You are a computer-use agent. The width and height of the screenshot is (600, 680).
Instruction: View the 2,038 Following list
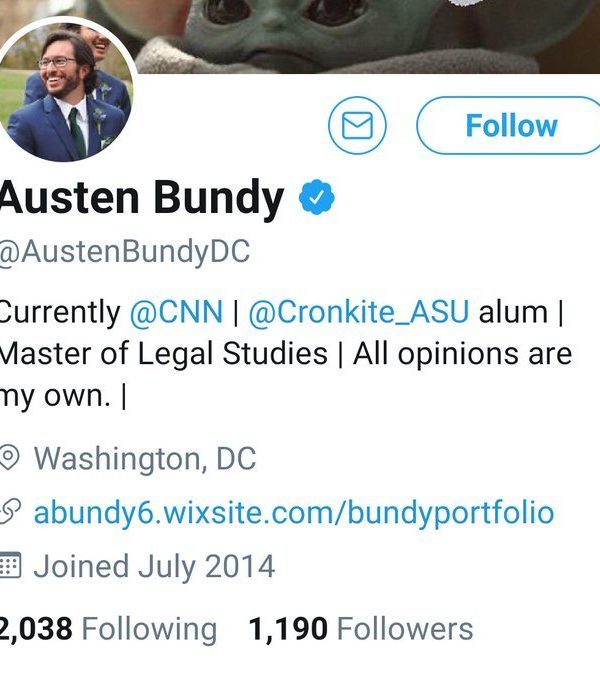point(108,629)
